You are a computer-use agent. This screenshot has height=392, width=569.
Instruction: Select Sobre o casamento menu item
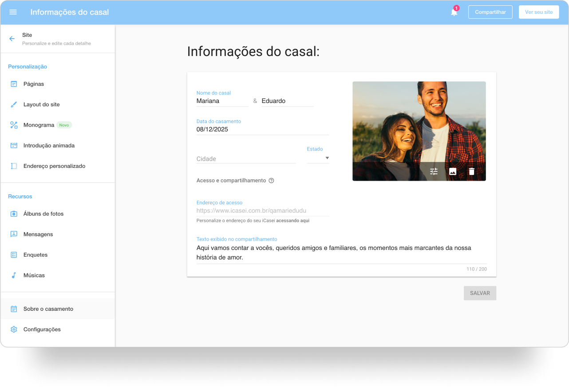[58, 309]
